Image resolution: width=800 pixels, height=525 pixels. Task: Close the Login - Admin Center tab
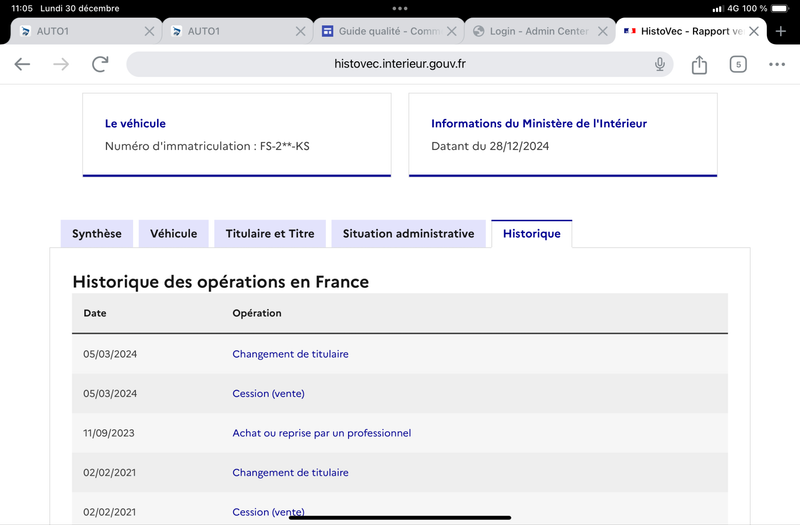(x=603, y=32)
